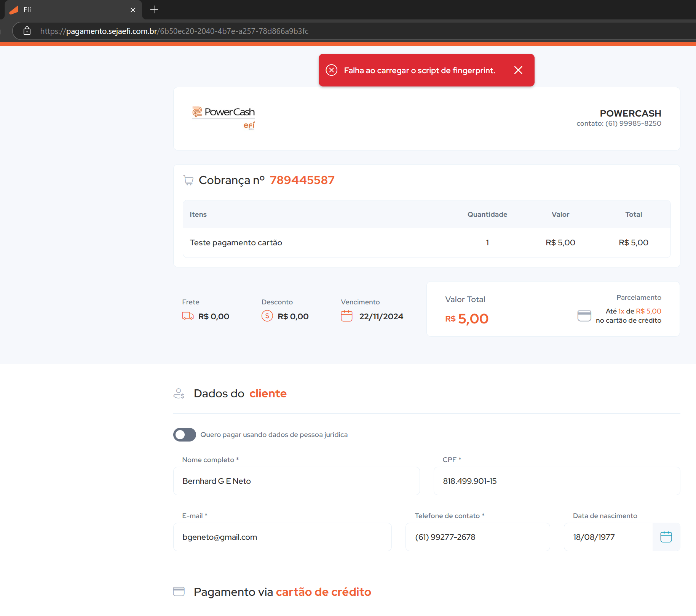Click the credit card icon beside Pagamento

[179, 592]
